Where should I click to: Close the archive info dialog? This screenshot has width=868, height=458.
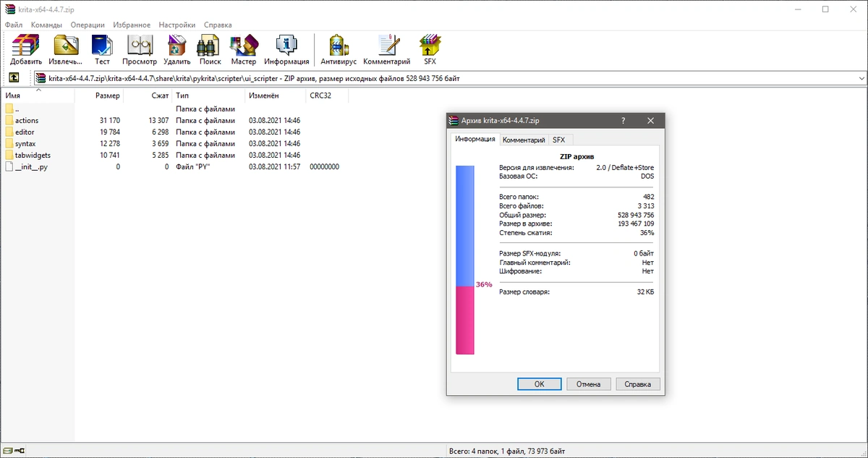(x=650, y=121)
